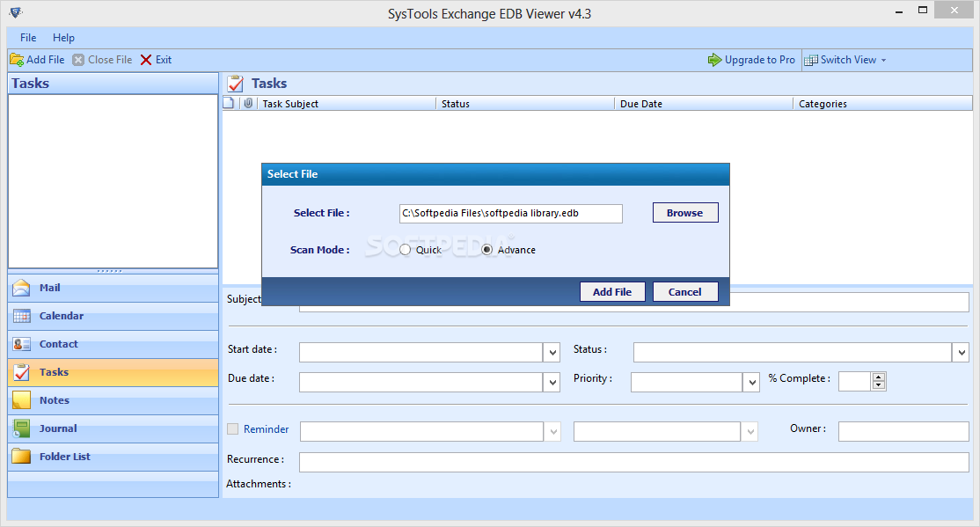This screenshot has height=527, width=980.
Task: Click the Upgrade to Pro arrow icon
Action: (x=714, y=60)
